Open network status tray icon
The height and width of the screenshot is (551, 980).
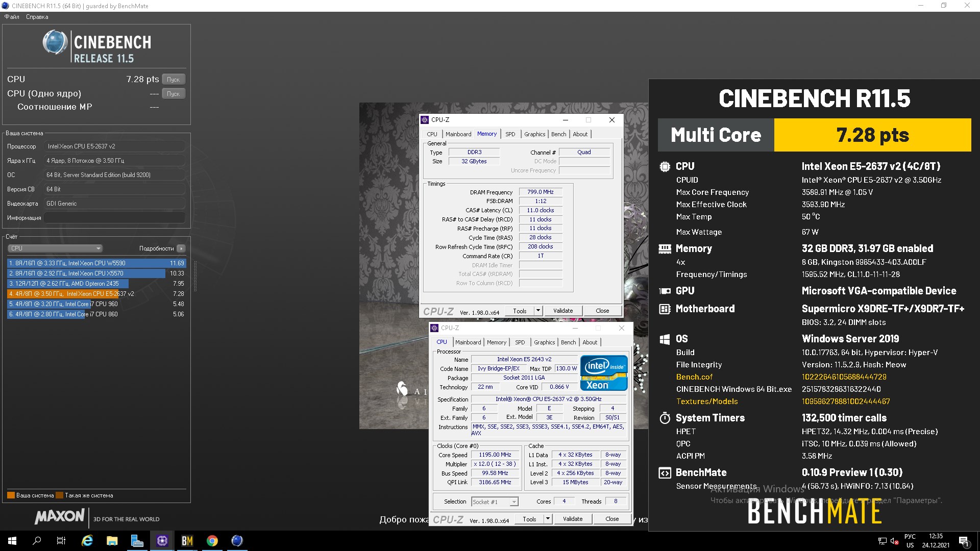pyautogui.click(x=882, y=541)
